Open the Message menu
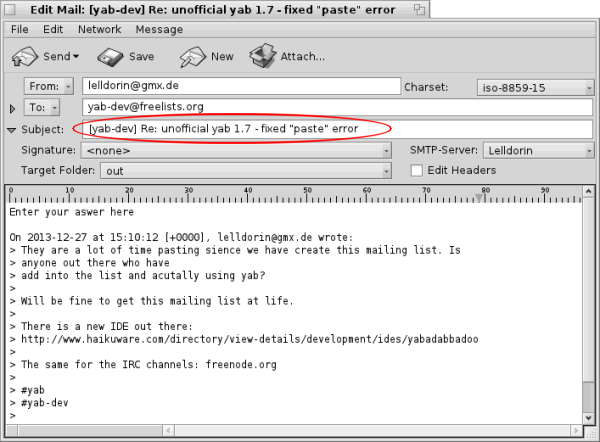Viewport: 600px width, 442px height. tap(159, 30)
